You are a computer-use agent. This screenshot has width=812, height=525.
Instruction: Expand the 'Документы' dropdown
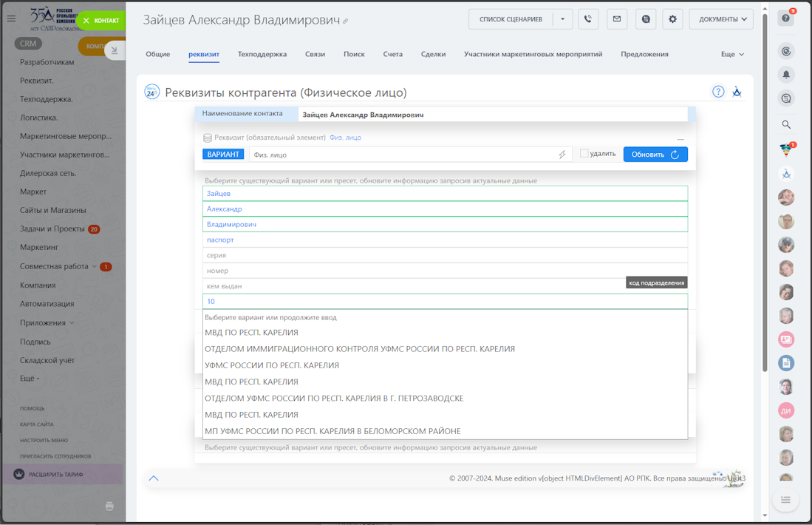(720, 19)
